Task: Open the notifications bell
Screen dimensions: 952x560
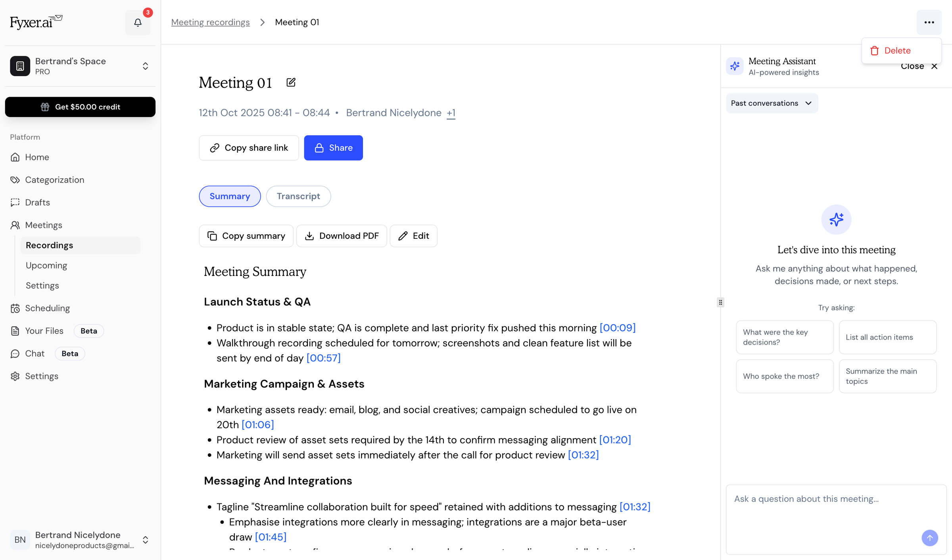Action: tap(138, 22)
